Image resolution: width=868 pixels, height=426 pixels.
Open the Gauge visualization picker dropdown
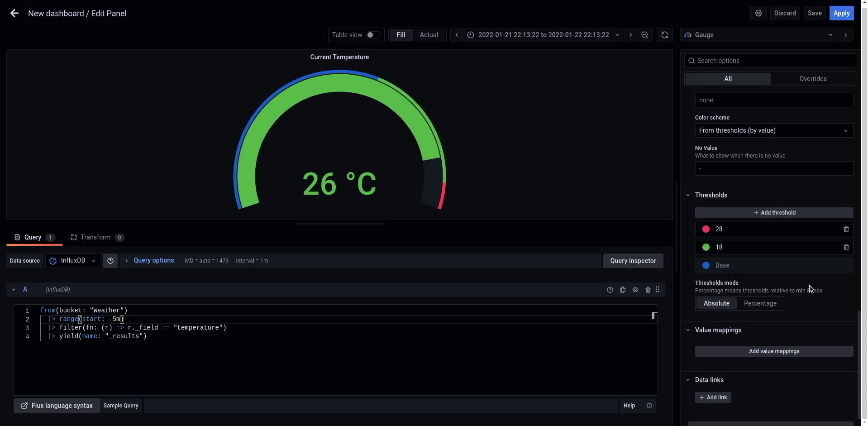(758, 35)
